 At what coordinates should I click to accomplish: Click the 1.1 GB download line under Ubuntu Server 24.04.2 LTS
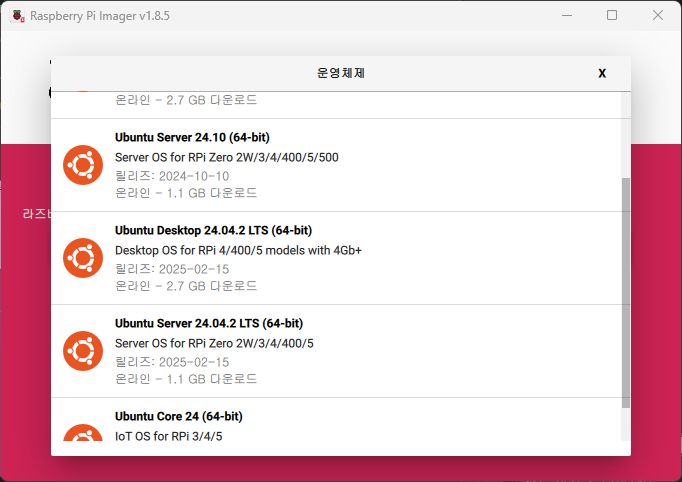(186, 379)
